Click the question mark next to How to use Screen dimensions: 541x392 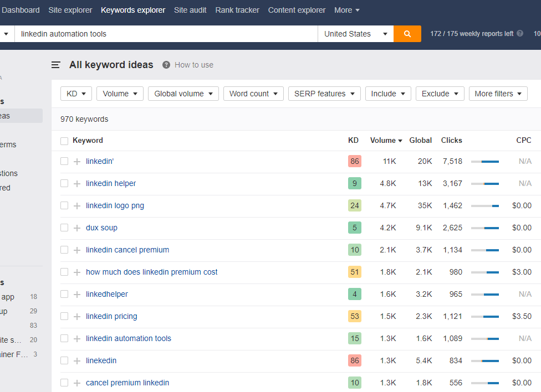click(166, 65)
